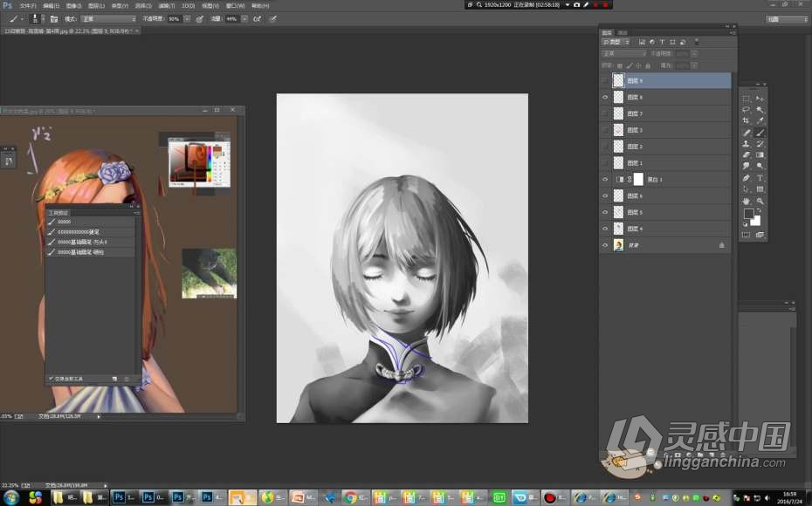
Task: Click the lock all icon in Layers panel
Action: 648,65
